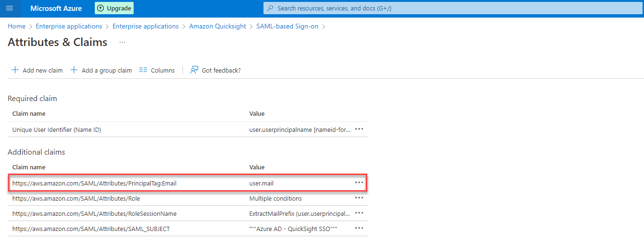Open the PrincipalTag:Email claim name
This screenshot has width=644, height=240.
point(94,183)
